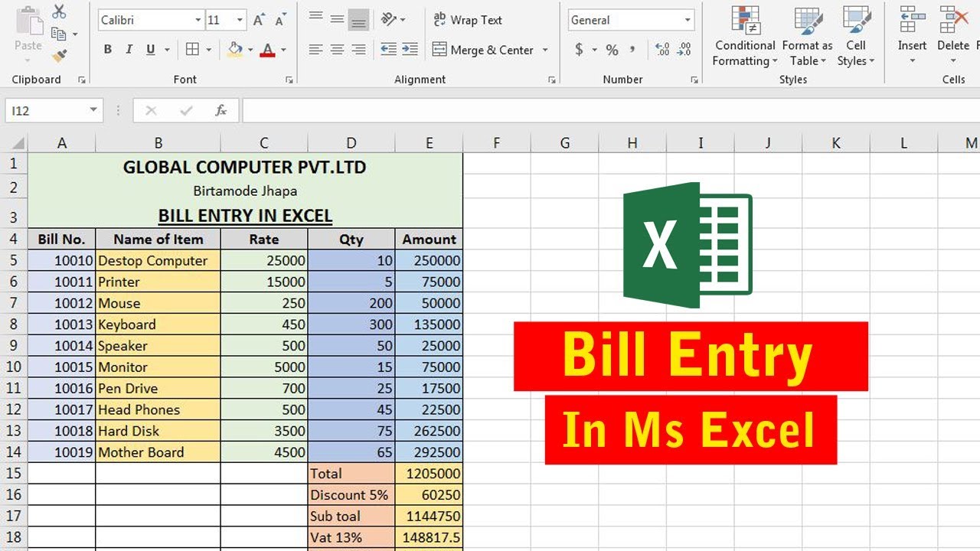Select the Wrap Text icon

click(469, 19)
